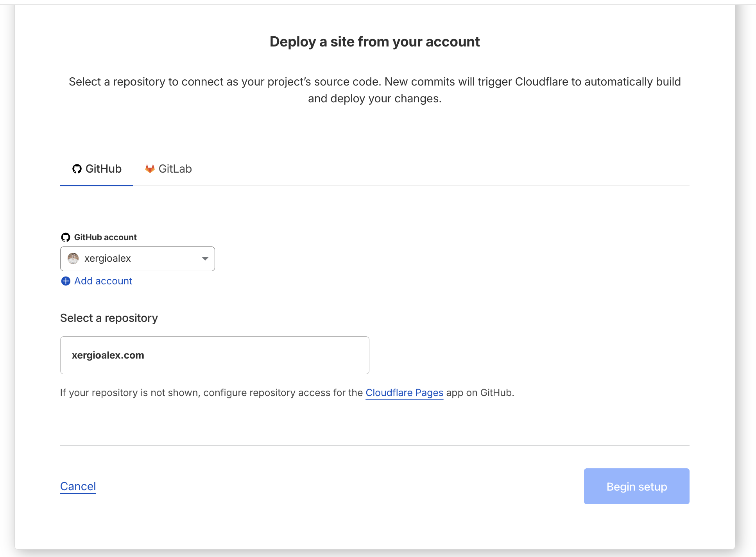Click the blue plus icon next to Add account
Image resolution: width=756 pixels, height=557 pixels.
[65, 281]
